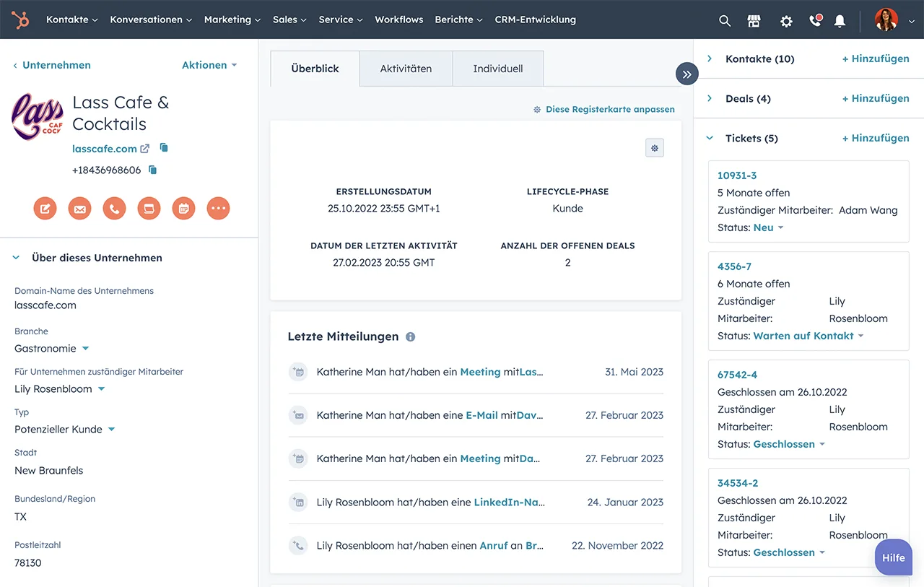Open Status Warten auf Kontakt dropdown
Screen dimensions: 924x587
(808, 336)
